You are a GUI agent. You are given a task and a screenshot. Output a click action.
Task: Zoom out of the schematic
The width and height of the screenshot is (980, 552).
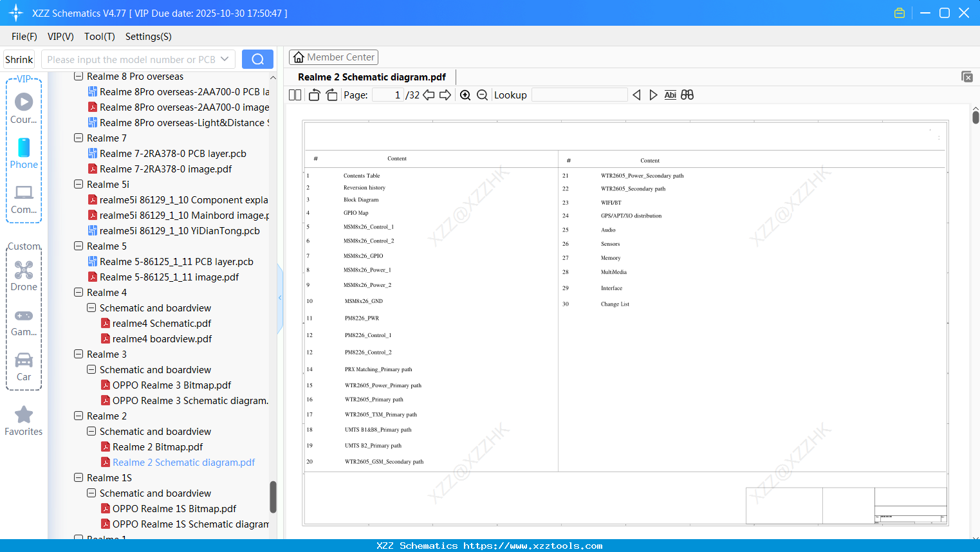(482, 95)
